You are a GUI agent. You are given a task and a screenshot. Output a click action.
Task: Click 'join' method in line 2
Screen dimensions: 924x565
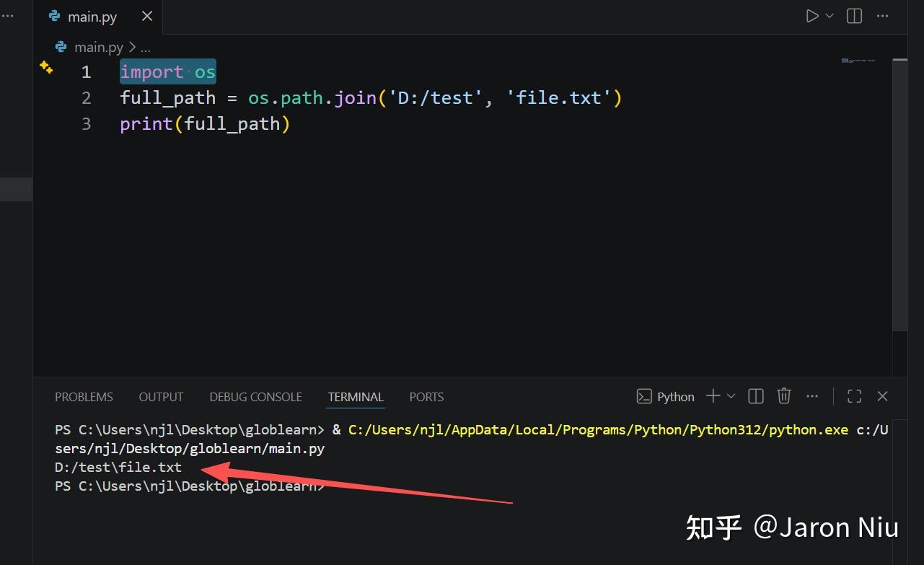pos(356,97)
